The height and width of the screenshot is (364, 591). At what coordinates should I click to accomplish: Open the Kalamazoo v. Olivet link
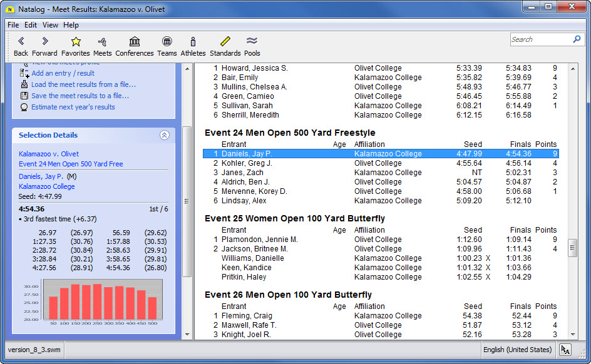[49, 154]
